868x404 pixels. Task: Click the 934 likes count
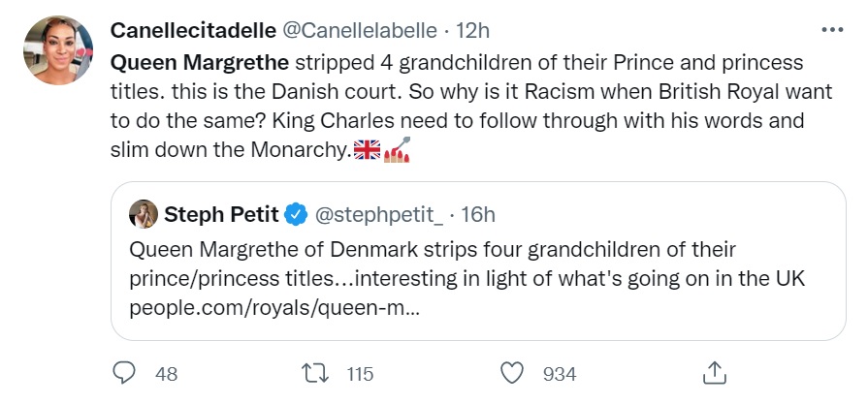(x=560, y=373)
